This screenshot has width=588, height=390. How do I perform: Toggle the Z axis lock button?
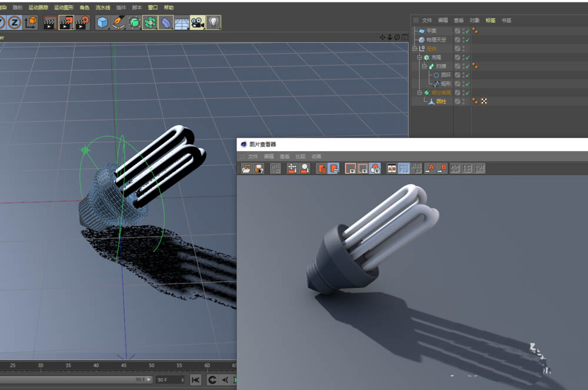click(x=15, y=23)
